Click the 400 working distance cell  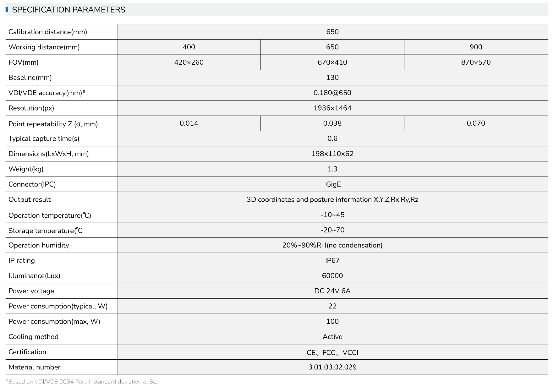189,47
